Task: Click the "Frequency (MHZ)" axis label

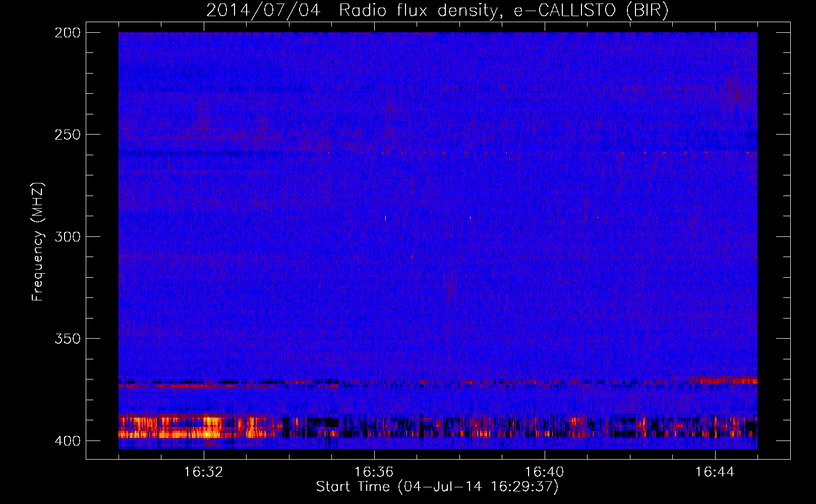Action: 38,241
